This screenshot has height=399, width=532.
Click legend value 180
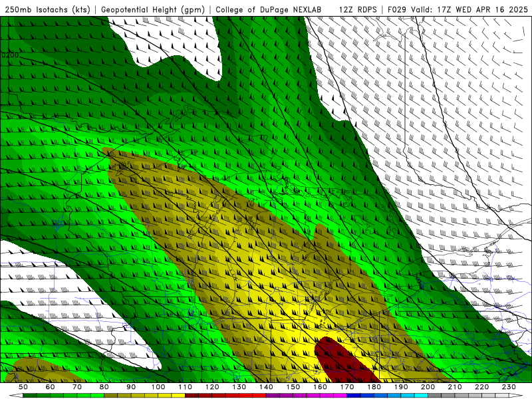click(374, 387)
